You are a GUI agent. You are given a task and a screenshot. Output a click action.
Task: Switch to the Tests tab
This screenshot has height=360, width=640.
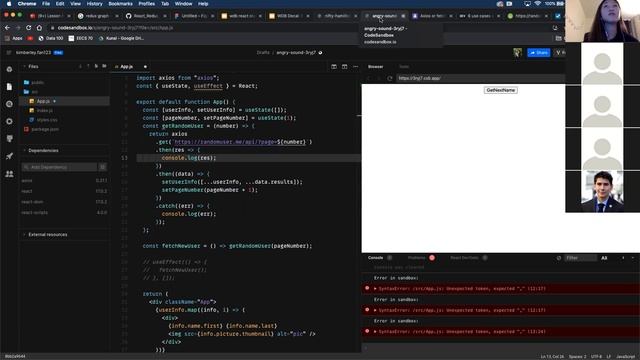pos(404,67)
